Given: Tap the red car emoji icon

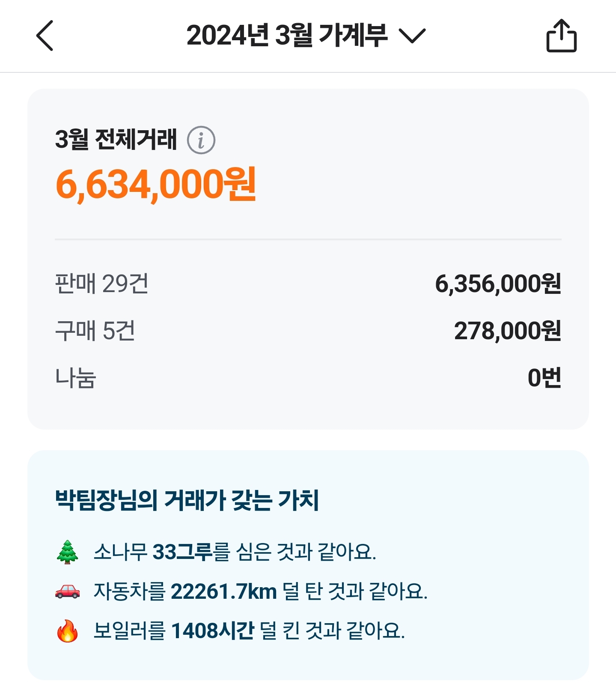Looking at the screenshot, I should [68, 591].
